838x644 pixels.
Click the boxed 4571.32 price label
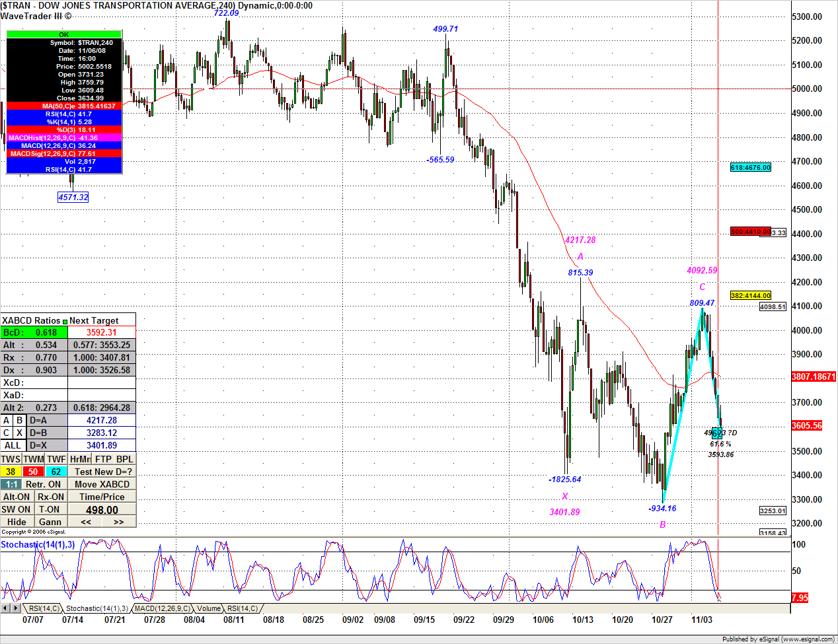(73, 197)
